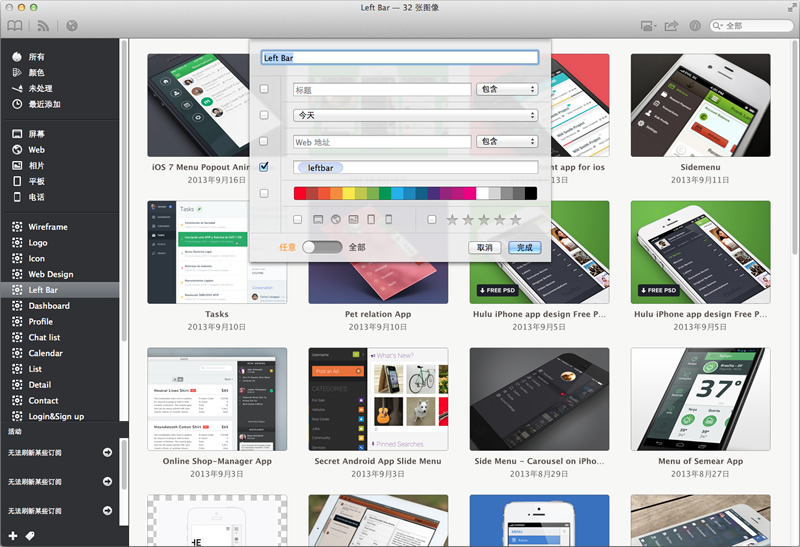Toggle the 任意/全部 match switch
Image resolution: width=800 pixels, height=547 pixels.
click(322, 247)
